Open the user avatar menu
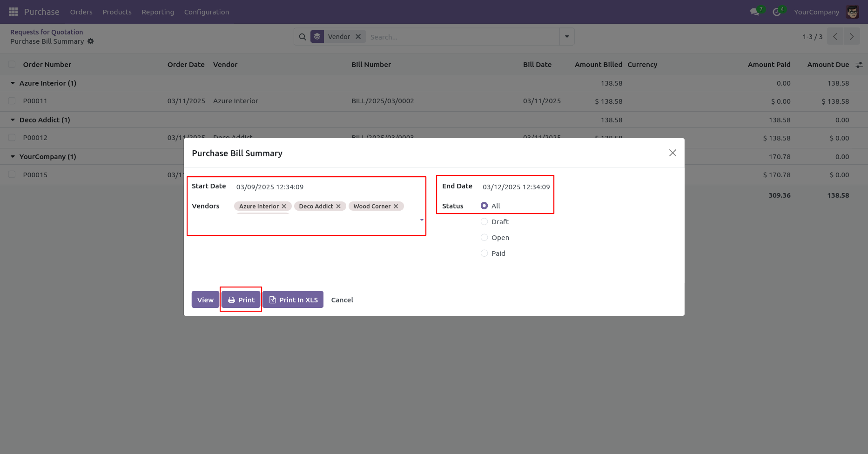The width and height of the screenshot is (868, 454). pyautogui.click(x=853, y=12)
